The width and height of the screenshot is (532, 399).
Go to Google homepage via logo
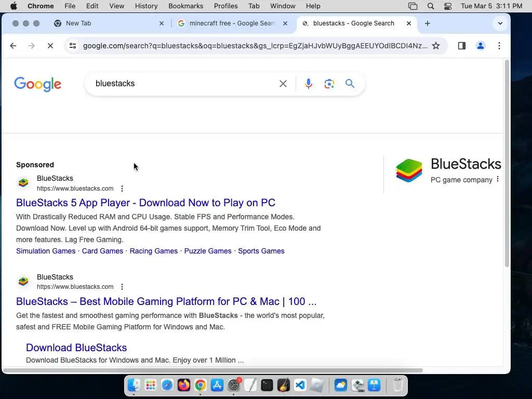(x=37, y=84)
